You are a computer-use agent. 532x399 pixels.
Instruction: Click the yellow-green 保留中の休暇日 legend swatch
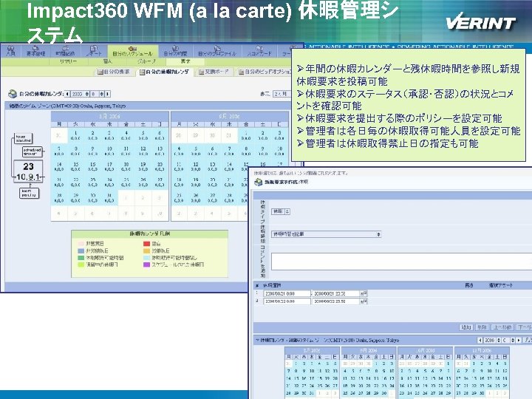point(81,265)
